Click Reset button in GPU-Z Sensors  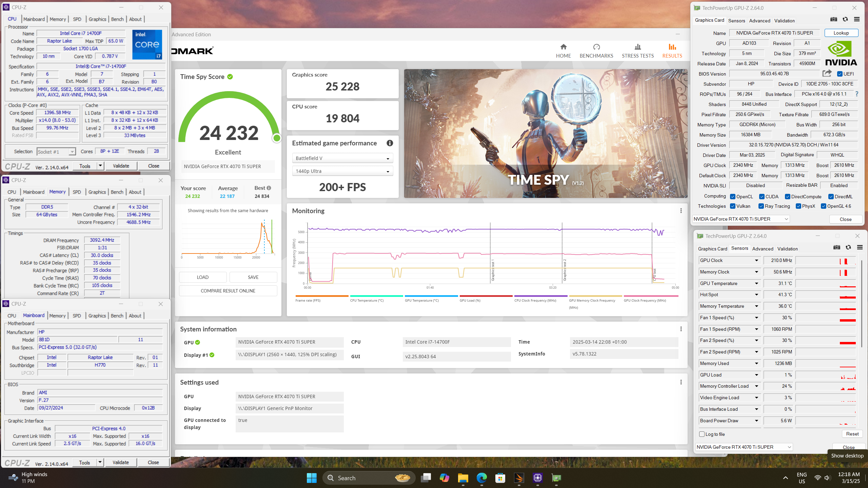point(852,434)
